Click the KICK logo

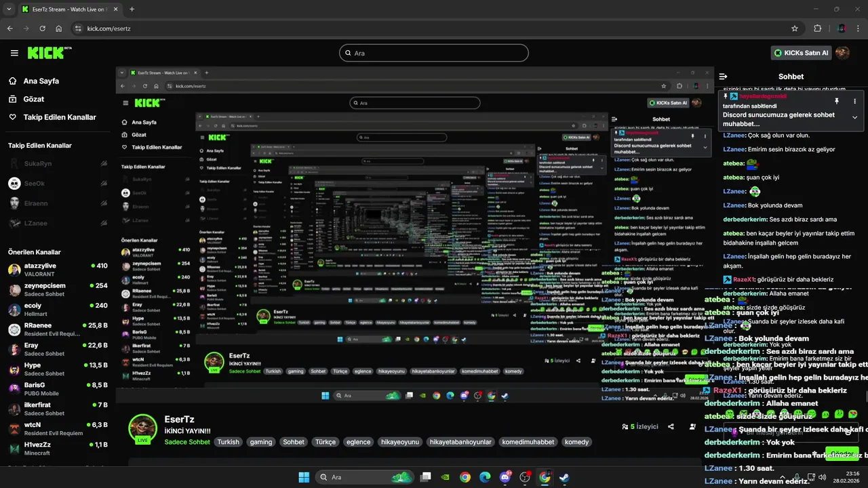[x=48, y=52]
